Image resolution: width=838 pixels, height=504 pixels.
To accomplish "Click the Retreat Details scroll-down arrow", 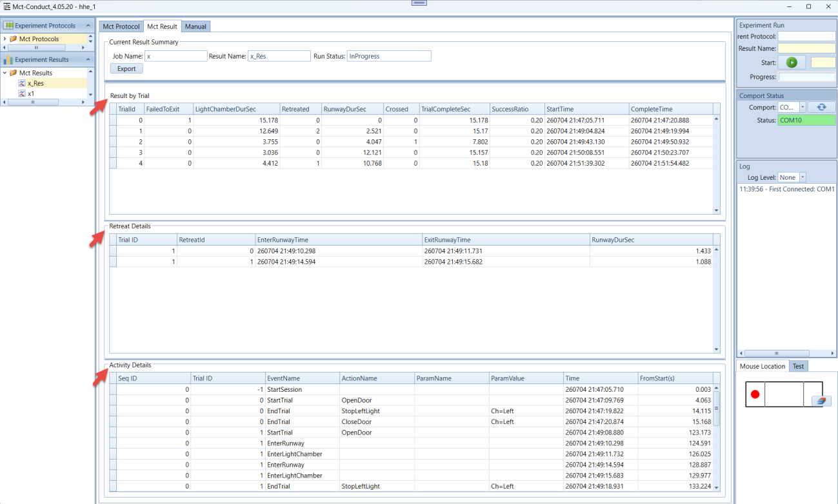I will click(716, 349).
